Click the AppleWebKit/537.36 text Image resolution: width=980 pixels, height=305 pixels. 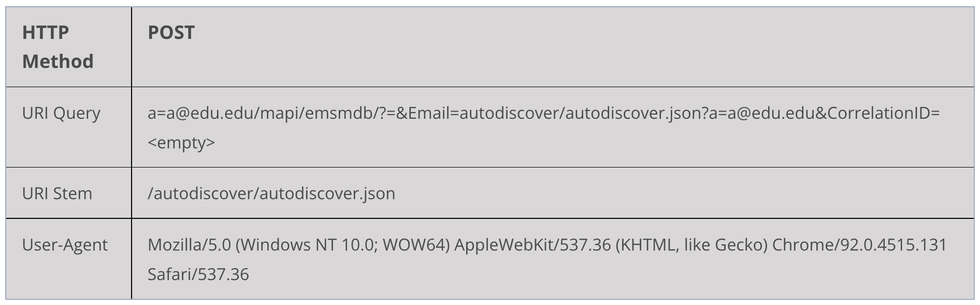coord(533,245)
